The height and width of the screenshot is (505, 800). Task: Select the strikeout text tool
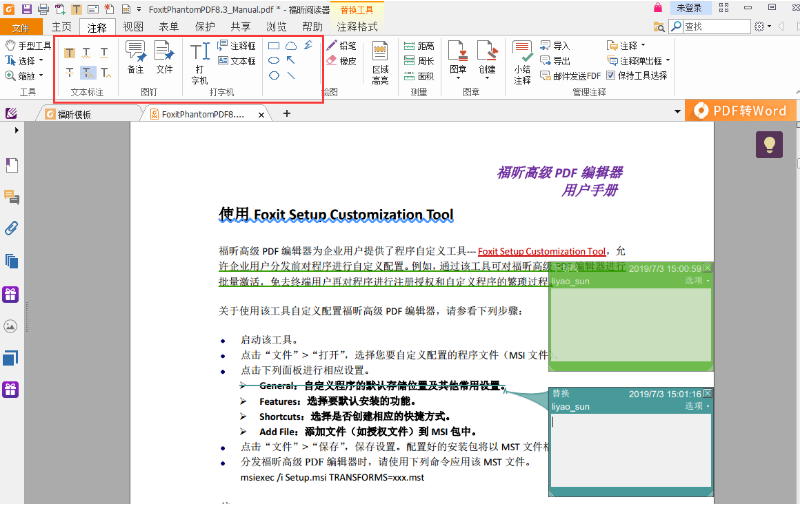coord(69,72)
